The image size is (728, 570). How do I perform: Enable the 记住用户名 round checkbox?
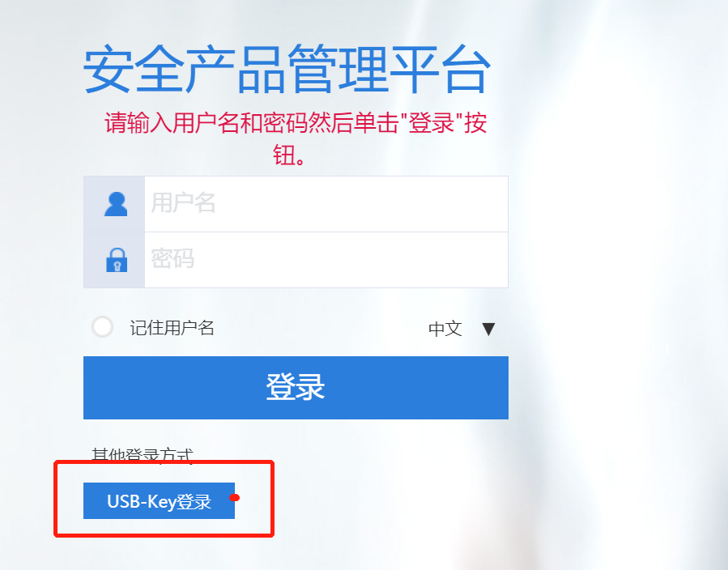(102, 327)
